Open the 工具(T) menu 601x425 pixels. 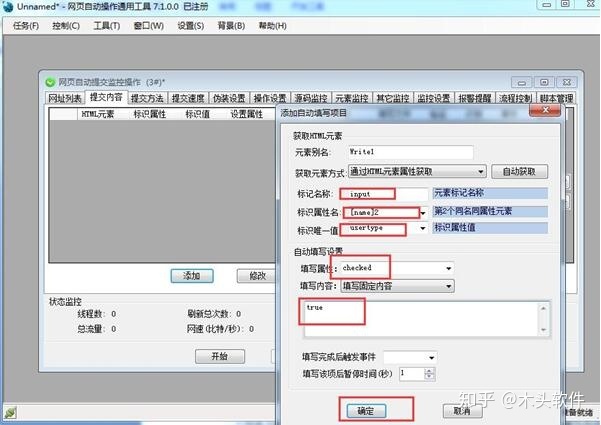(107, 26)
